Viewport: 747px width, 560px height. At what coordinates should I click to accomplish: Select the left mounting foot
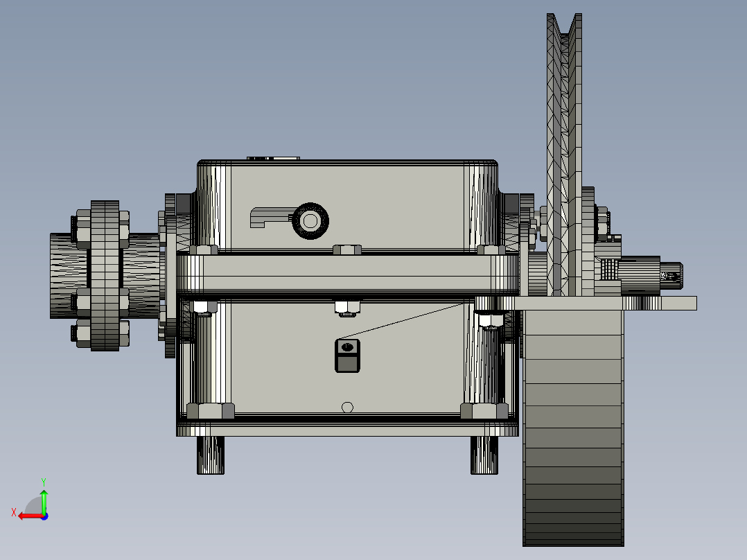[x=211, y=457]
